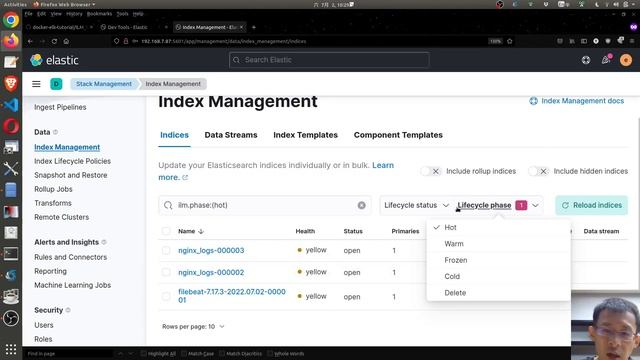The image size is (640, 360).
Task: Clear the ilm.phase search query
Action: (362, 205)
